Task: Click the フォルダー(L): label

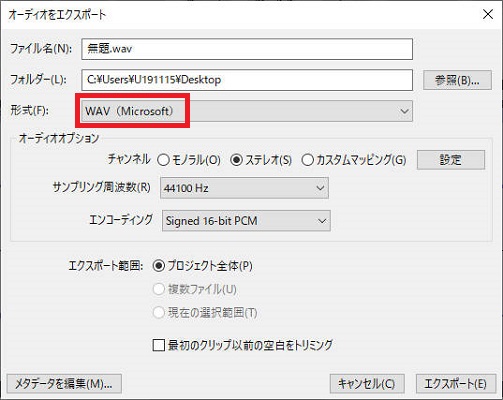Action: 38,79
